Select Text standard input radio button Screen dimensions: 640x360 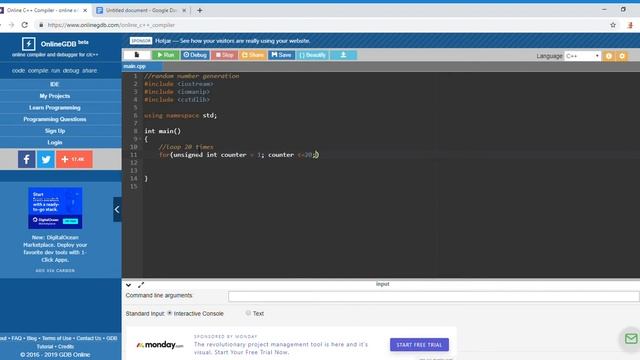(x=248, y=313)
